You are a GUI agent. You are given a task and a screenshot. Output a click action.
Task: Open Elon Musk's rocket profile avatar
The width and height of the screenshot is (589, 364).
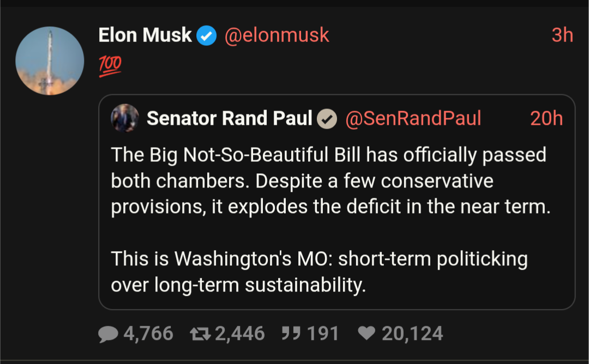50,60
